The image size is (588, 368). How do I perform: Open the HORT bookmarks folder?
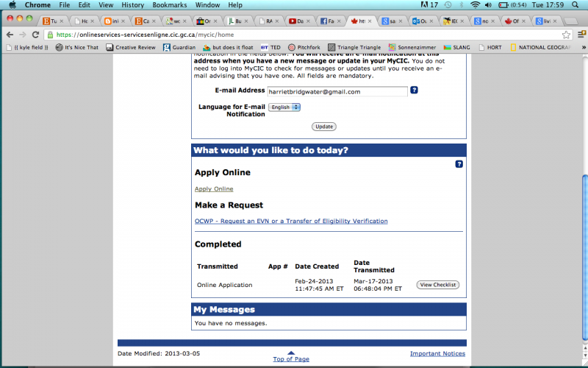point(492,47)
